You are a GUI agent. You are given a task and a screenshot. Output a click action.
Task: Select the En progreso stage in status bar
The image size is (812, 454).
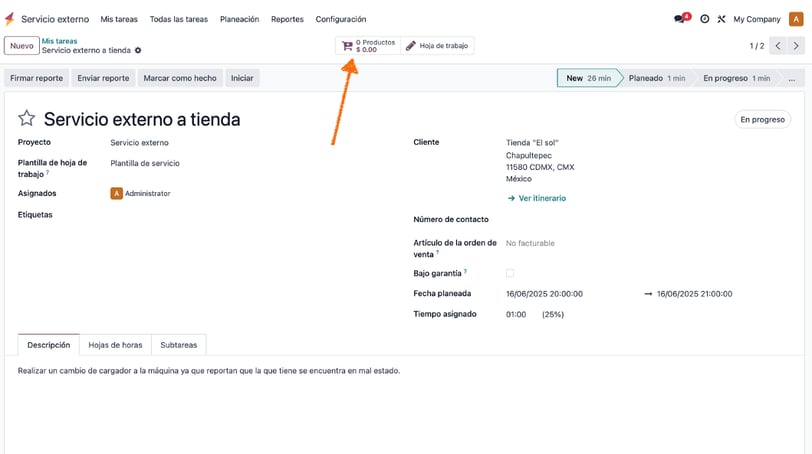point(736,78)
